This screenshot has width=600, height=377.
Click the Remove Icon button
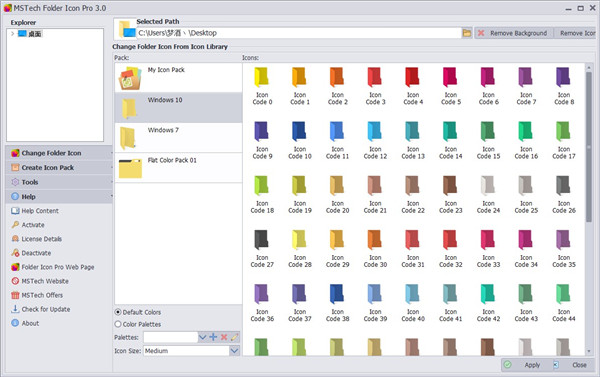(x=576, y=33)
